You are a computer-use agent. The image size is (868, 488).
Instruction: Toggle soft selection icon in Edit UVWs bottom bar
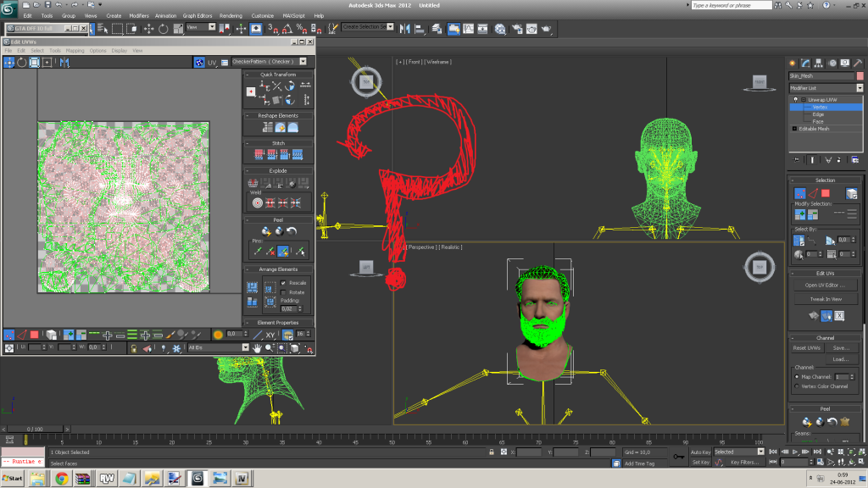[218, 334]
